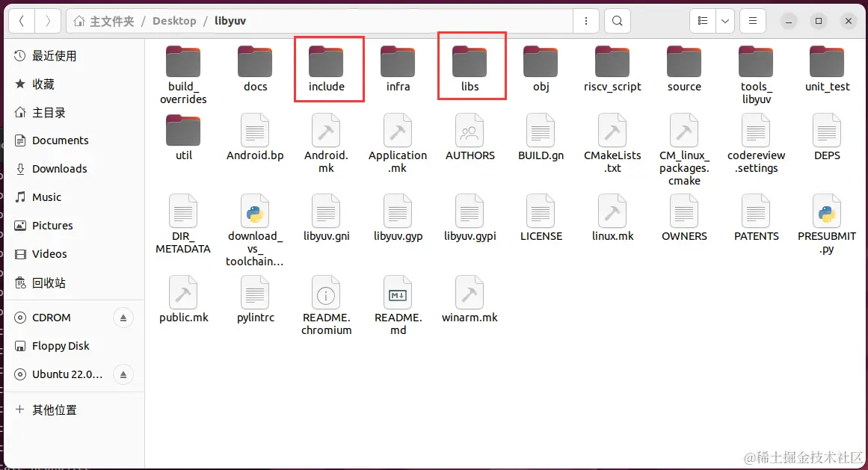Select the libyuv.gni file
The width and height of the screenshot is (868, 470).
tap(327, 218)
